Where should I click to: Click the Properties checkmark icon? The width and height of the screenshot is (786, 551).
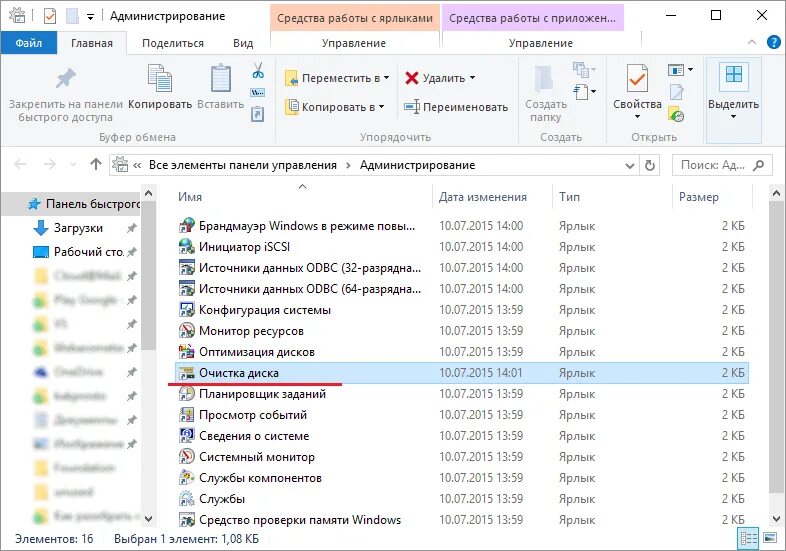point(637,79)
